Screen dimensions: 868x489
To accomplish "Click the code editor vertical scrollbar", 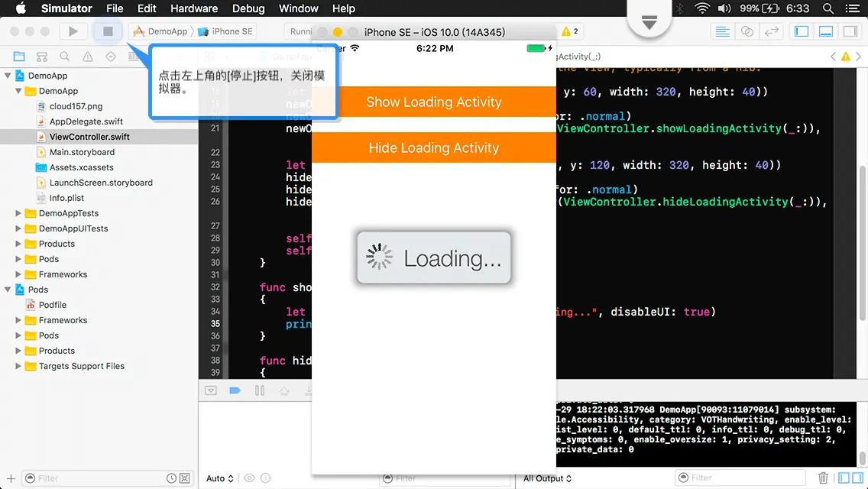I will point(863,242).
